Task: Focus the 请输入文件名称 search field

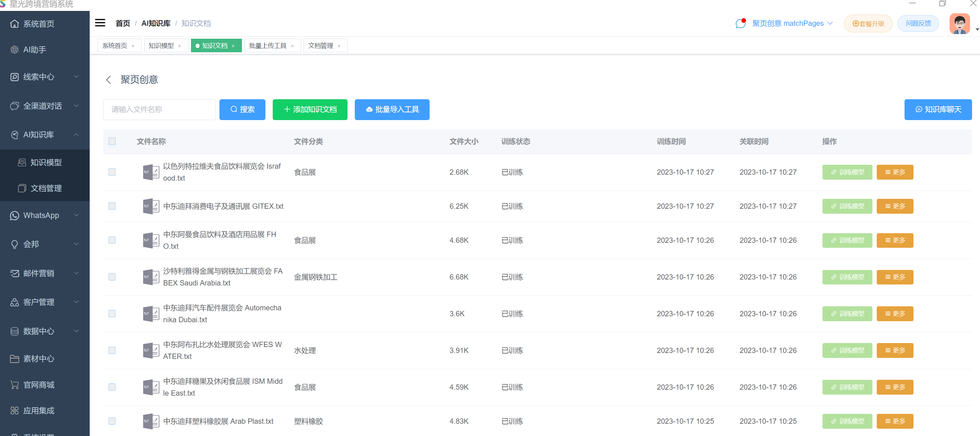Action: point(160,109)
